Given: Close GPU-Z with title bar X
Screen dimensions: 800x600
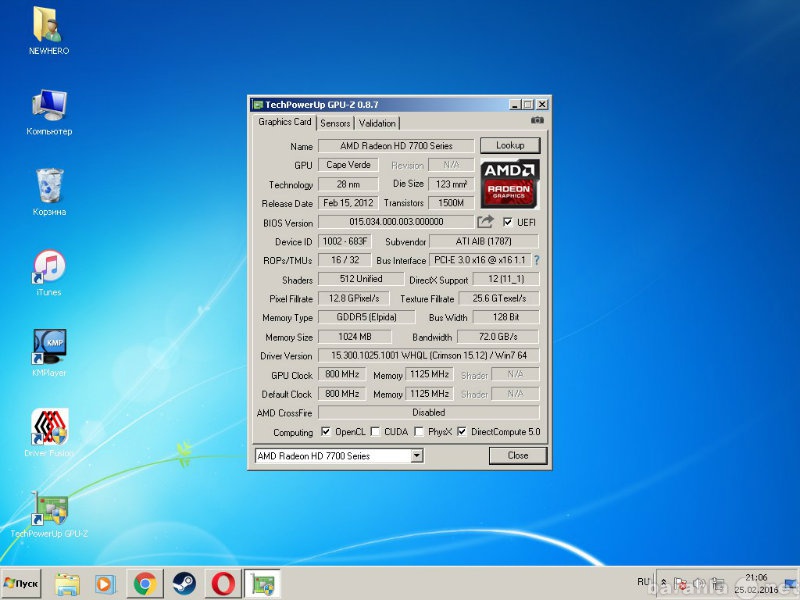Looking at the screenshot, I should [x=542, y=105].
